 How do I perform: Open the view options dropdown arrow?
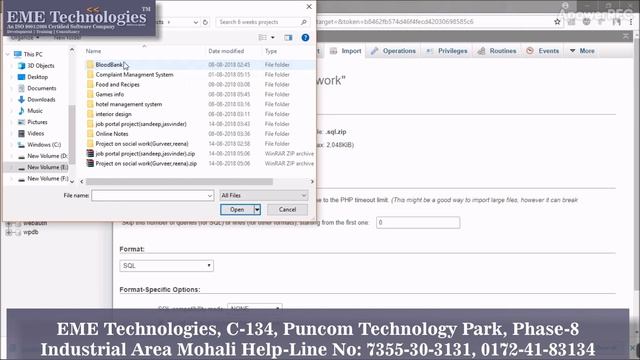click(273, 38)
